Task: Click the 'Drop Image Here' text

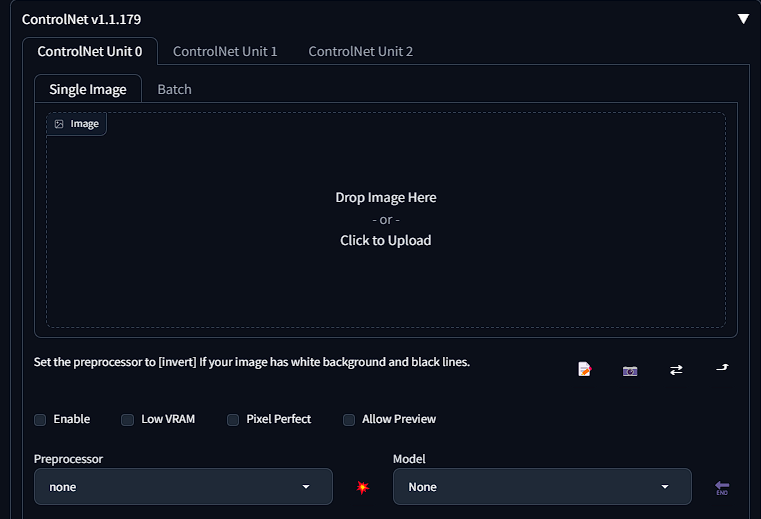Action: [385, 198]
